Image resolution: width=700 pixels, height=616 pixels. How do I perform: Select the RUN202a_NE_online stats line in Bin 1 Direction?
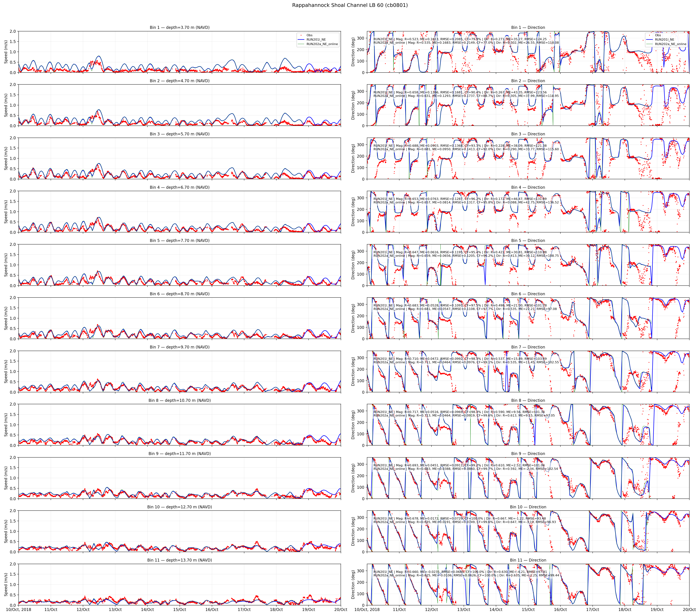point(466,43)
